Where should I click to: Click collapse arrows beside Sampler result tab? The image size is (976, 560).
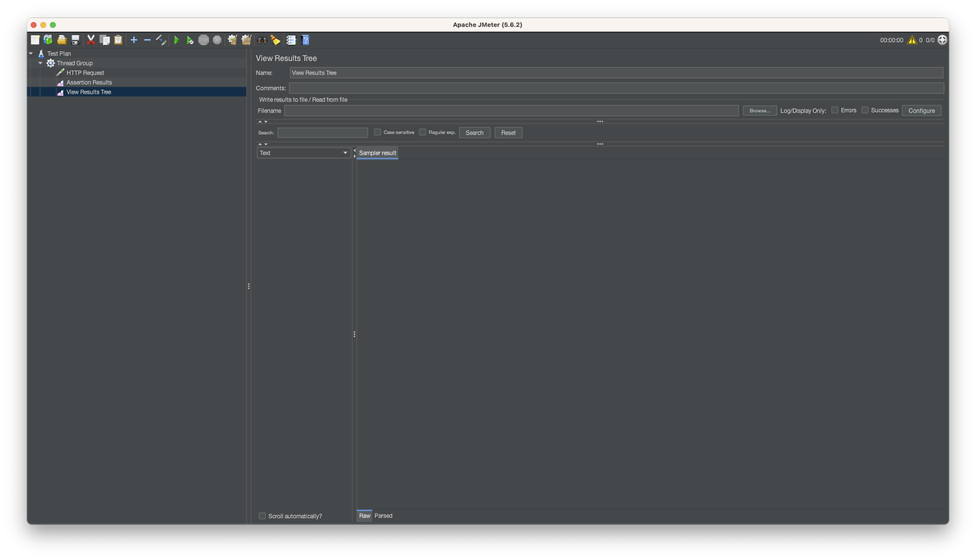tap(355, 153)
